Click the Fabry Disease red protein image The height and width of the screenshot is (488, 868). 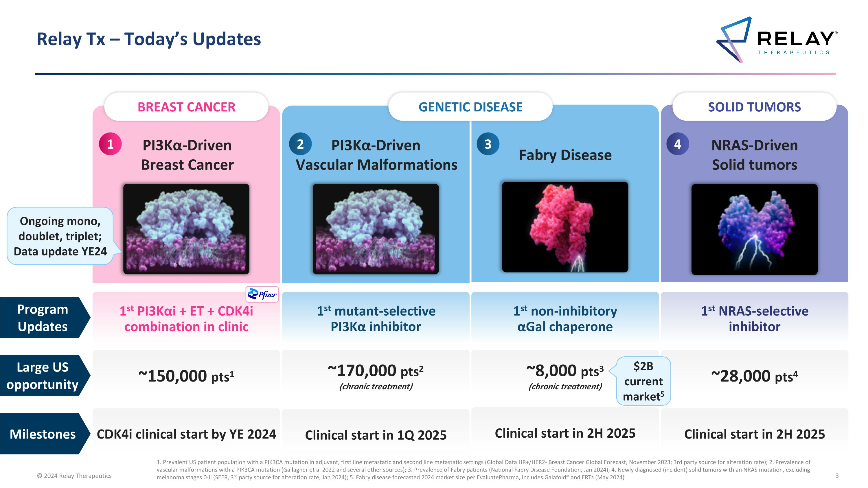coord(565,227)
